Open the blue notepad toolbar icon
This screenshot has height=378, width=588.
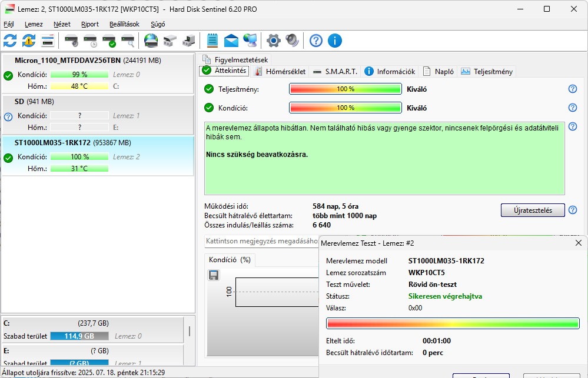coord(212,41)
